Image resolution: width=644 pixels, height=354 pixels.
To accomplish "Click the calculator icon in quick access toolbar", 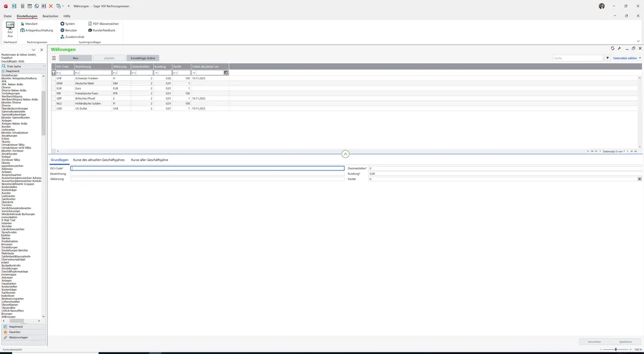I will 22,6.
